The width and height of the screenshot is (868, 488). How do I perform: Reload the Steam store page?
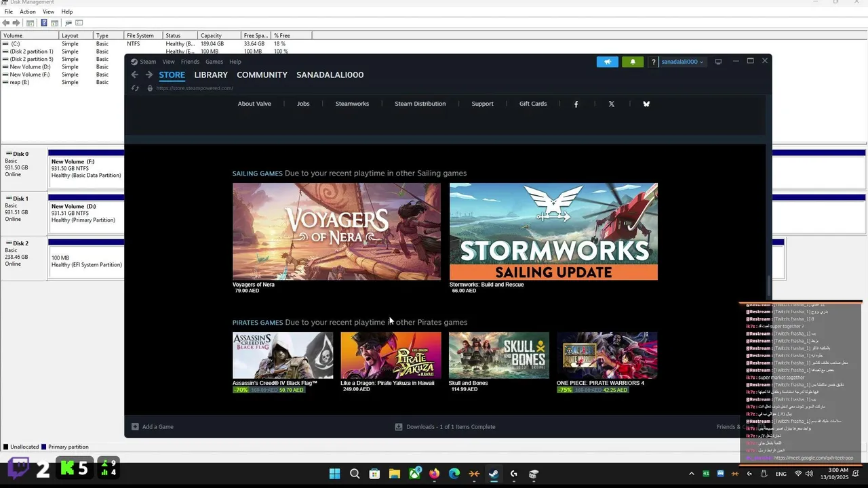[x=135, y=88]
